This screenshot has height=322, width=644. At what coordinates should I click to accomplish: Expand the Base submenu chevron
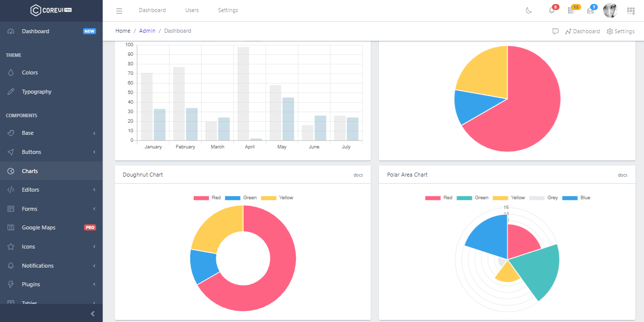[94, 133]
